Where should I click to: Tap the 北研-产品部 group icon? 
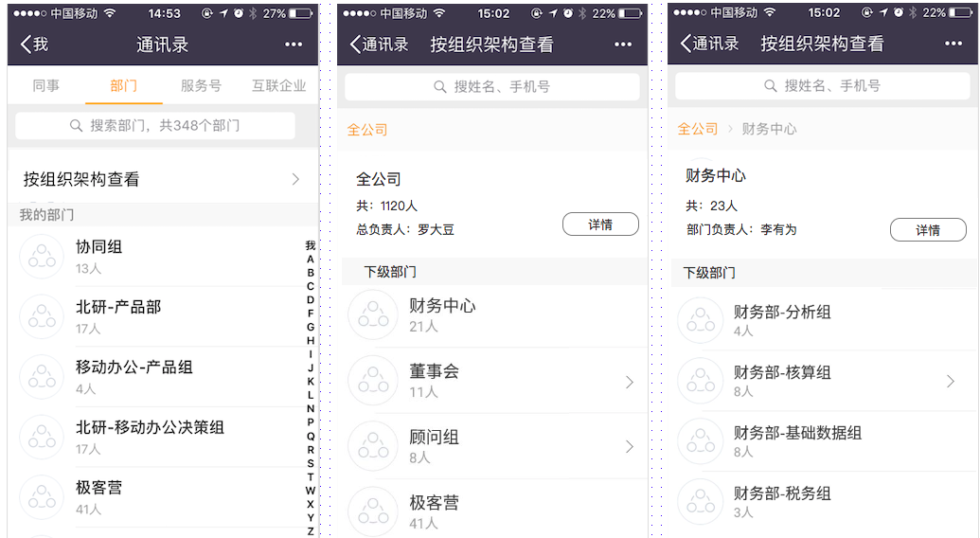[42, 316]
